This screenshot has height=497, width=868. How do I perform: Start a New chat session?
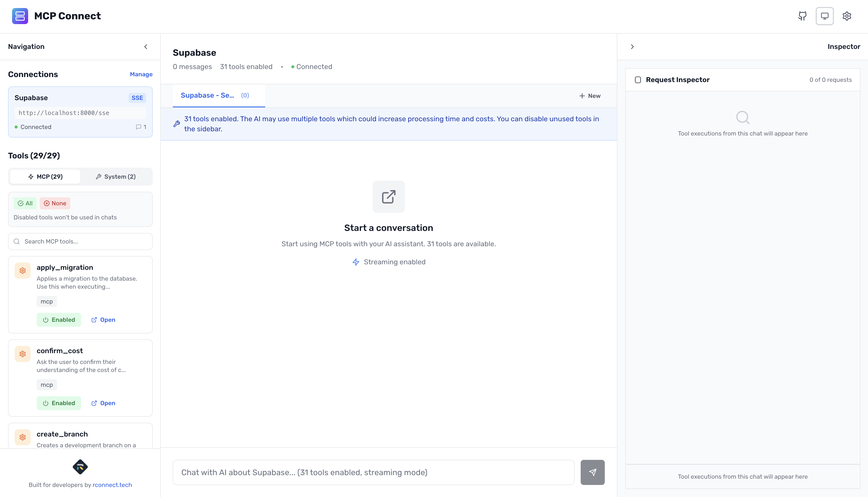point(590,96)
